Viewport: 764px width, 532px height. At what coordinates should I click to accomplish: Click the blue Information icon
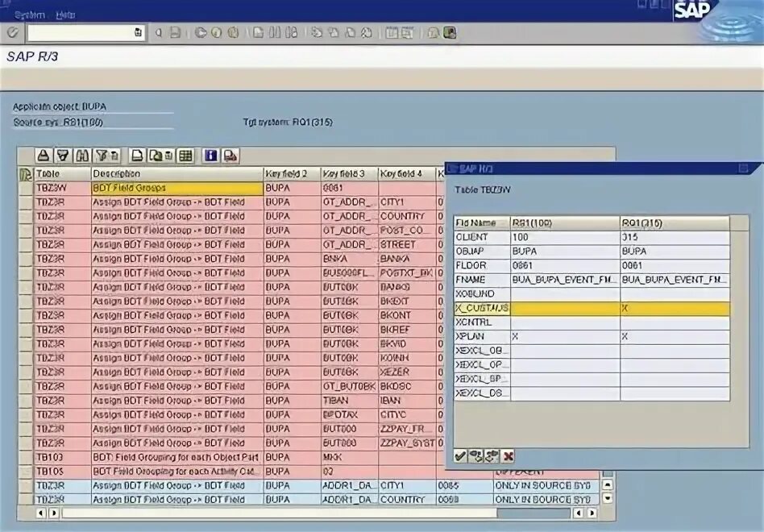pos(210,156)
